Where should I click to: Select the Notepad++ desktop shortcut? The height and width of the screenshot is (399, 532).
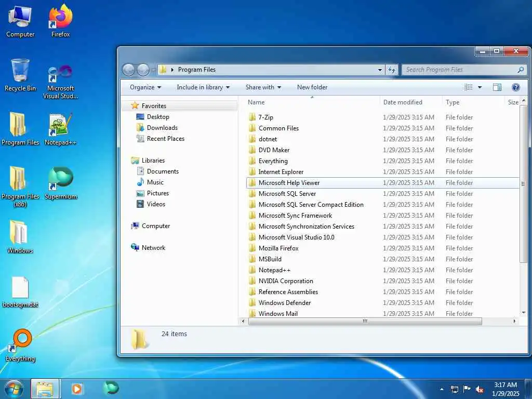(x=60, y=129)
